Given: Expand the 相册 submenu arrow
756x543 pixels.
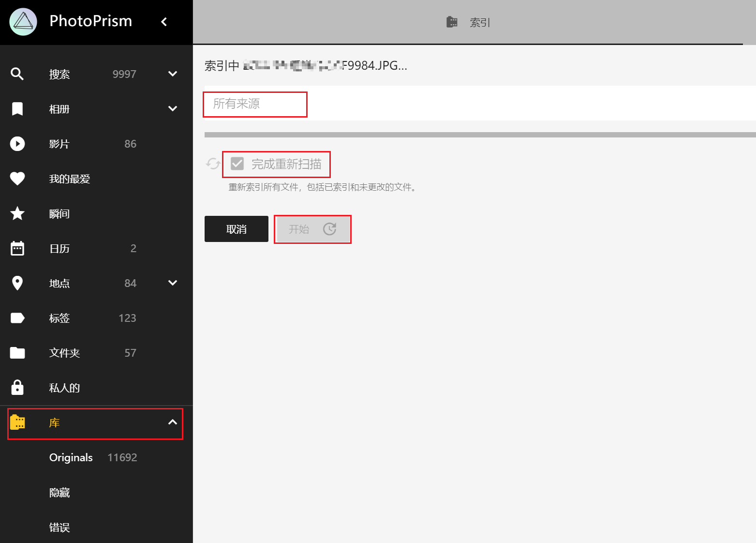Looking at the screenshot, I should coord(173,109).
